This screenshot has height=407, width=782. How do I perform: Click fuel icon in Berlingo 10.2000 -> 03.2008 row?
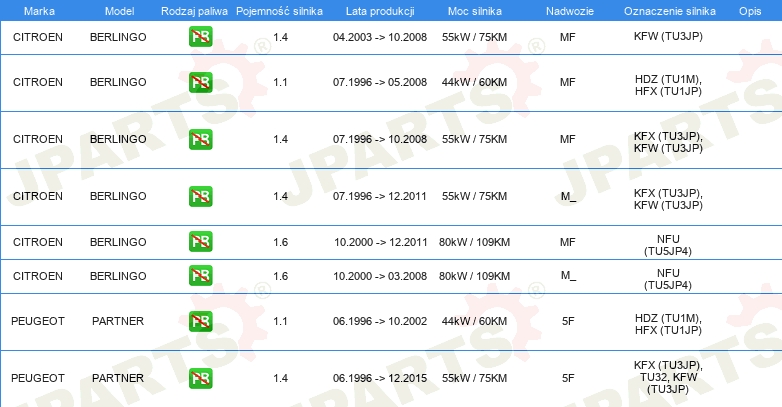click(x=200, y=276)
